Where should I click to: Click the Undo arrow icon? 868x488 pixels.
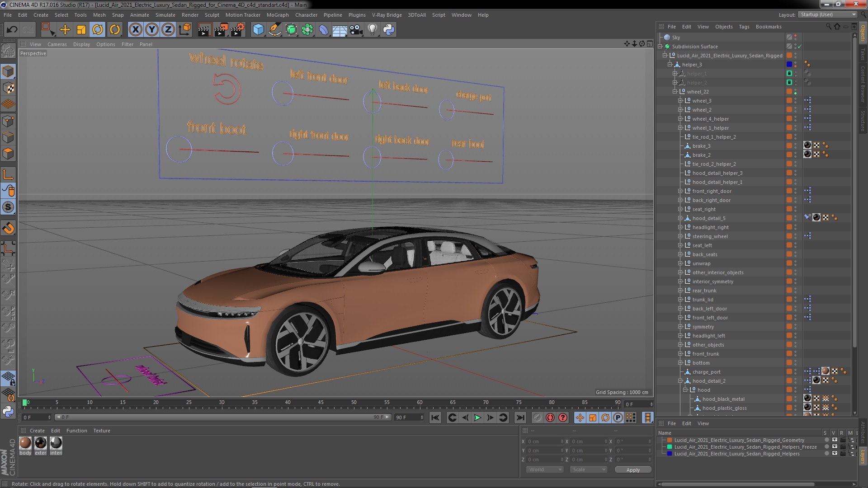12,30
